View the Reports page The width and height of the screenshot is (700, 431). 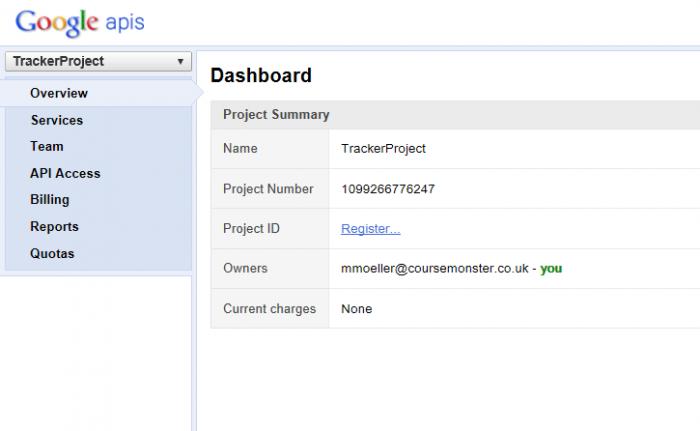tap(54, 226)
